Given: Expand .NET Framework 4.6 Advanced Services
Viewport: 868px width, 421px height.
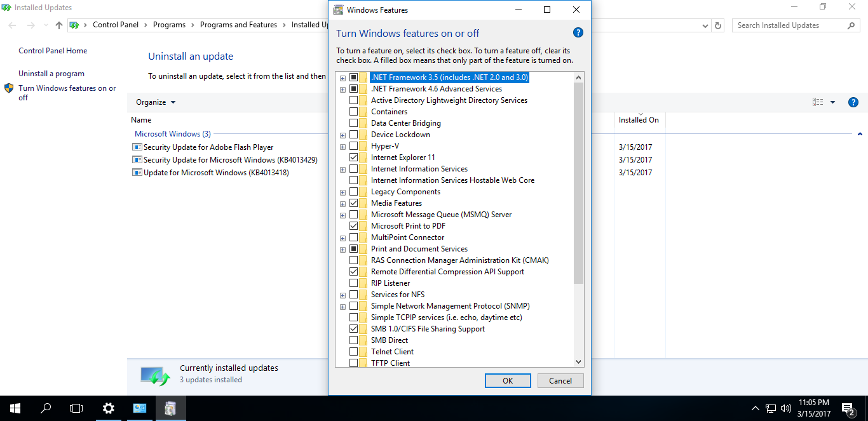Looking at the screenshot, I should tap(343, 90).
